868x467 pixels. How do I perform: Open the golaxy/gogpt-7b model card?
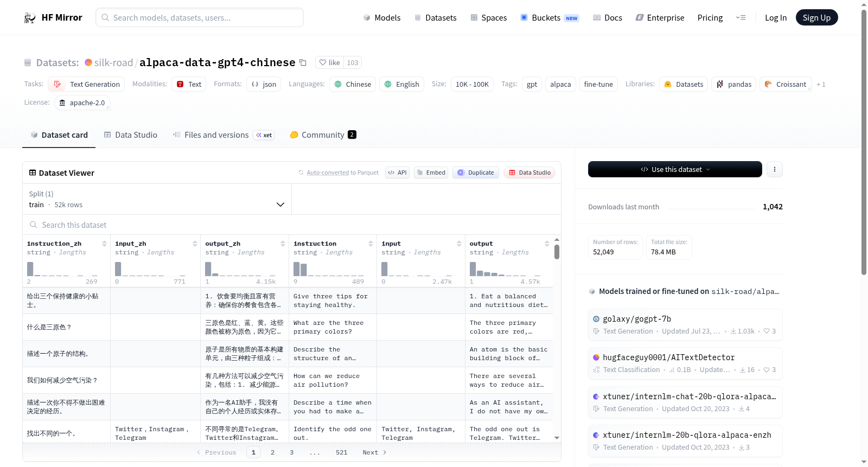685,325
